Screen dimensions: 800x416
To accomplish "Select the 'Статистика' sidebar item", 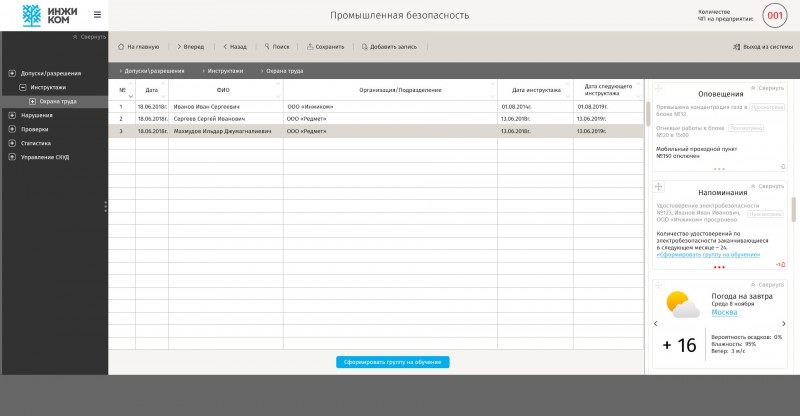I will coord(36,143).
